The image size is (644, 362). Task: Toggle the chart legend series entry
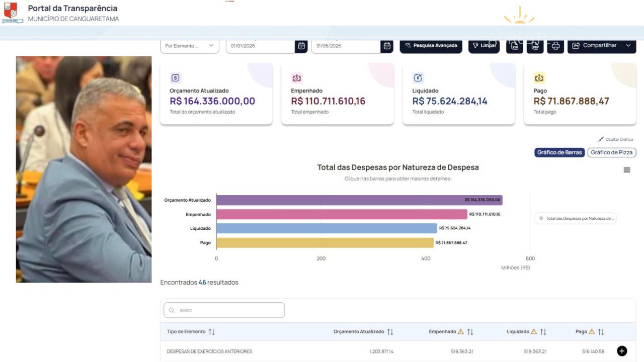(x=576, y=219)
